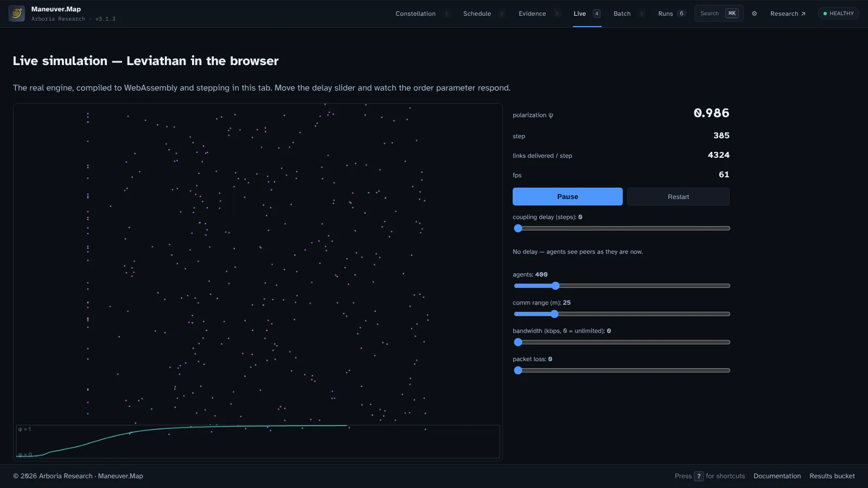This screenshot has width=868, height=488.
Task: Pause the live simulation
Action: click(x=567, y=197)
